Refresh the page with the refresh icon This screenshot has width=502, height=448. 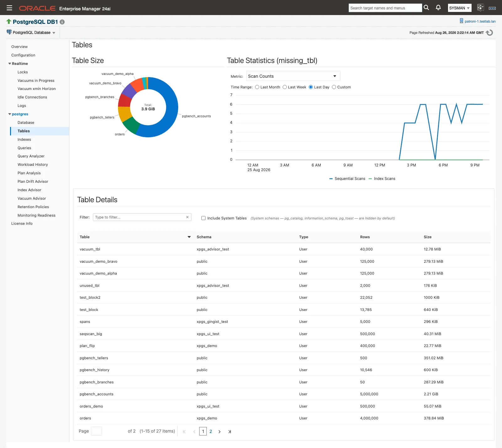(x=489, y=33)
